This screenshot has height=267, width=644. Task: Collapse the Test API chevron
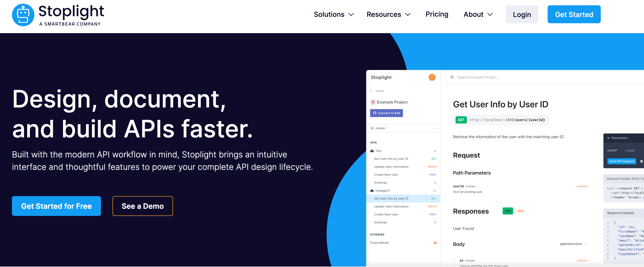(x=434, y=151)
